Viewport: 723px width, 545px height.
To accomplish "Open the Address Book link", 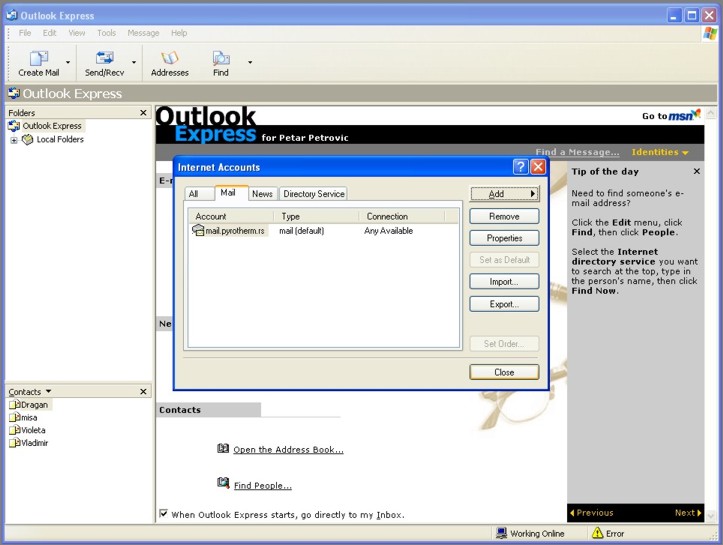I will point(288,450).
